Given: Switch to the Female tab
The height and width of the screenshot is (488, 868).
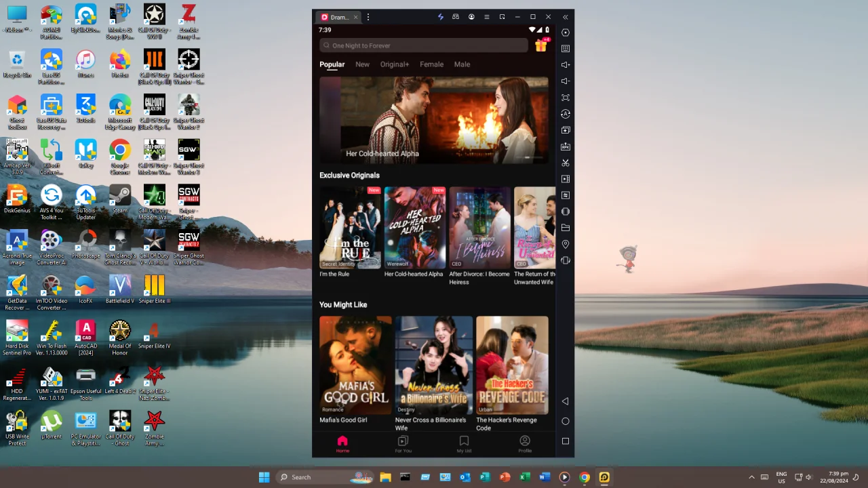Looking at the screenshot, I should click(431, 64).
